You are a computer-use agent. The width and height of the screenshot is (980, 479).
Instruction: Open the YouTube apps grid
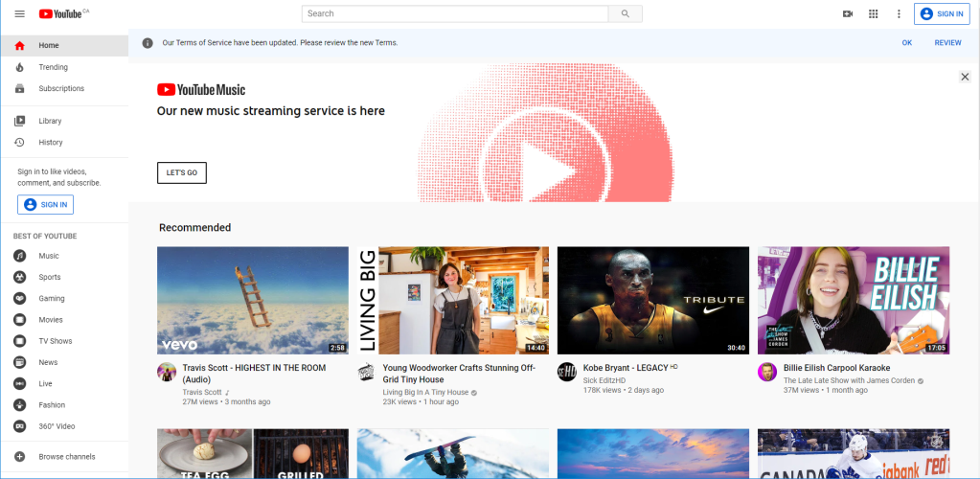(x=873, y=13)
